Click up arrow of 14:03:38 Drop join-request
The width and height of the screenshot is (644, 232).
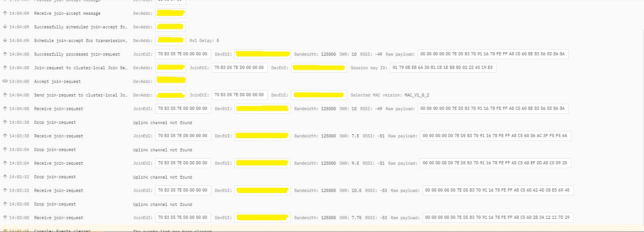pos(5,122)
